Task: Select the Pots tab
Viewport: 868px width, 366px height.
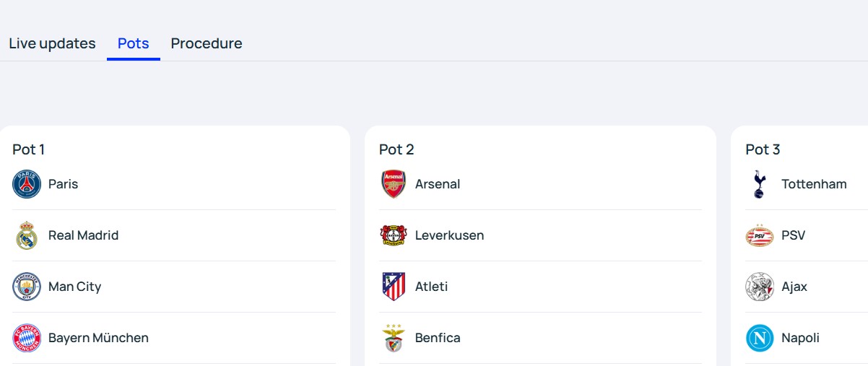Action: click(x=134, y=43)
